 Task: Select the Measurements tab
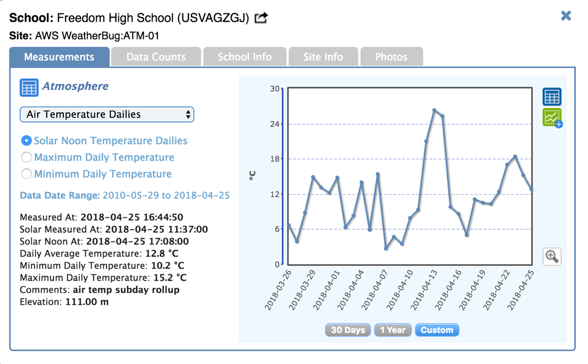[59, 57]
